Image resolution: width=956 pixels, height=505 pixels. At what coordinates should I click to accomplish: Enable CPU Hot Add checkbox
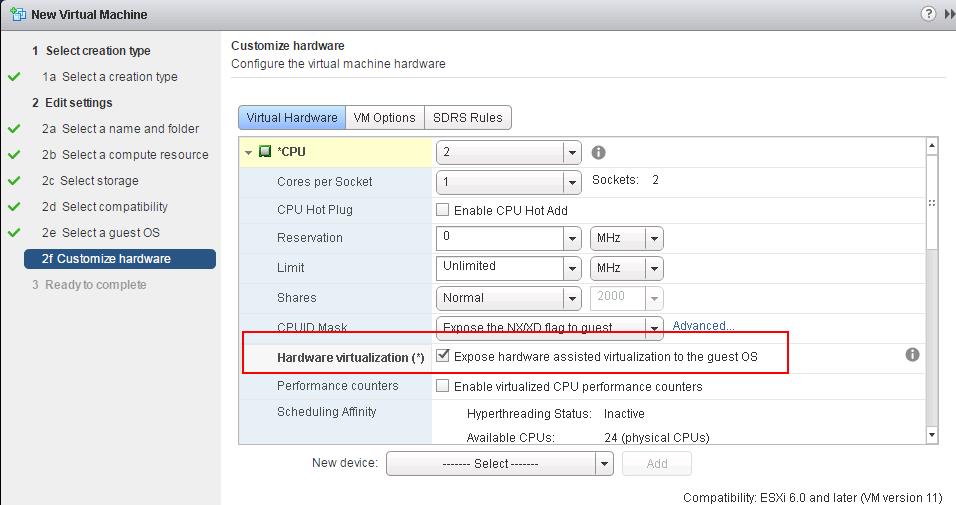pos(443,210)
